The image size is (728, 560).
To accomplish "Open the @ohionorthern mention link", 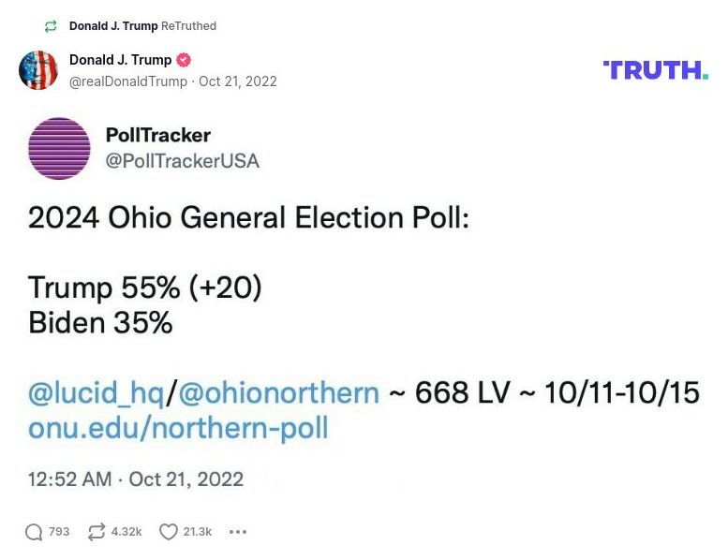I will pyautogui.click(x=278, y=393).
